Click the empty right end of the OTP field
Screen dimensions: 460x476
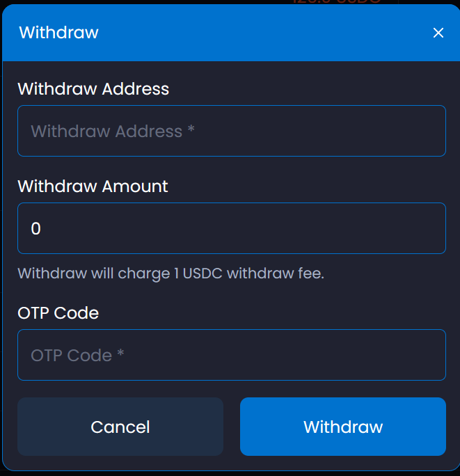tap(404, 355)
